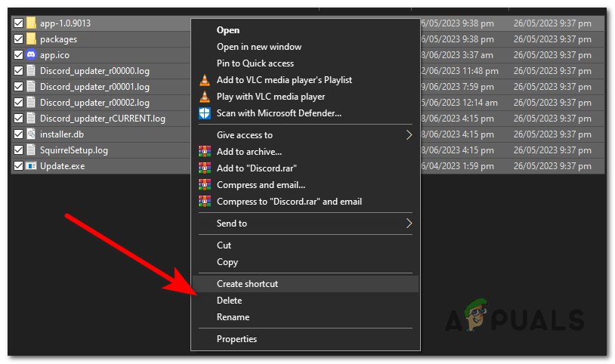Click VLC cone icon beside Play with VLC
The width and height of the screenshot is (615, 364).
[x=205, y=97]
